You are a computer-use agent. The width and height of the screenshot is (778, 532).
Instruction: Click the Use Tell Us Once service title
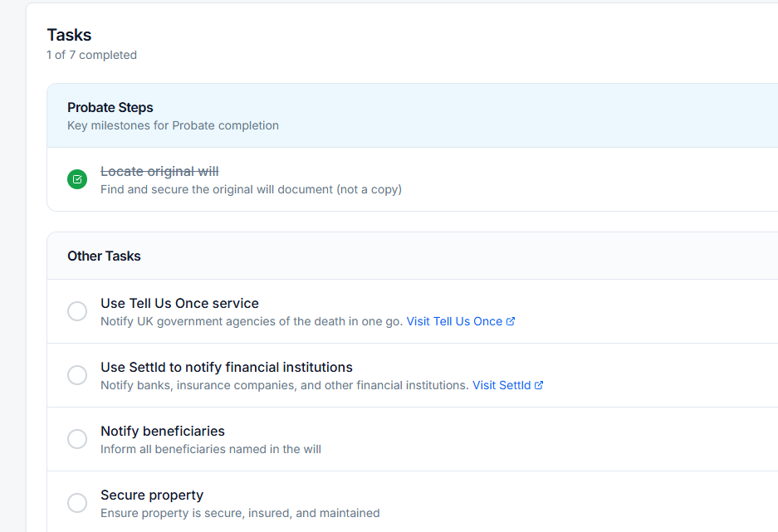click(179, 303)
